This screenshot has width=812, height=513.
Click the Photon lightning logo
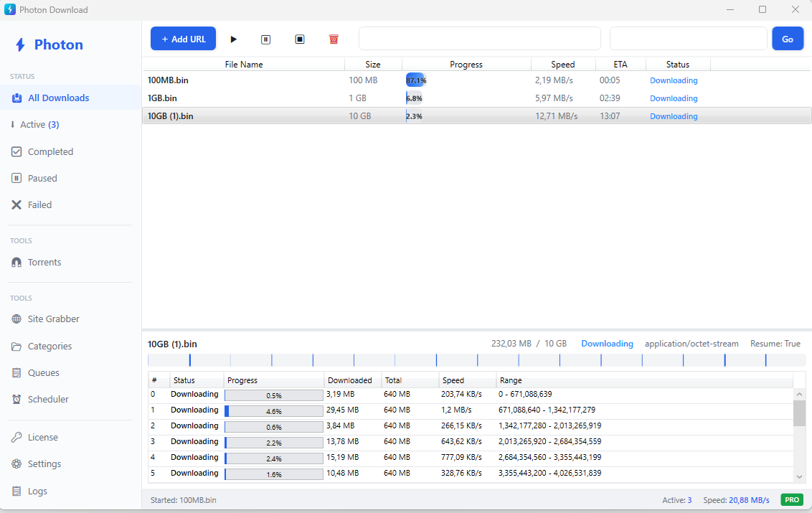(x=20, y=44)
